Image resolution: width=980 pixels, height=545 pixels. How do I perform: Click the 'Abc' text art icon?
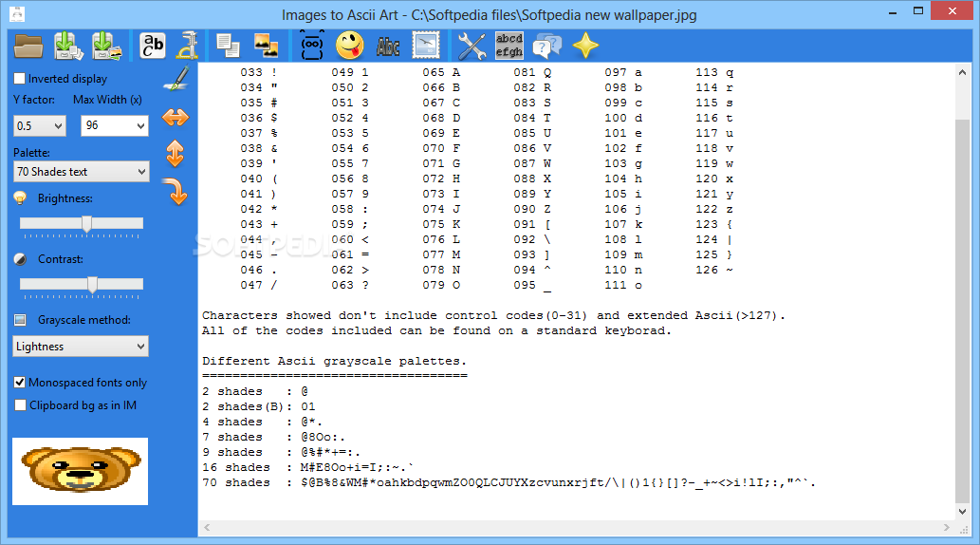point(388,47)
